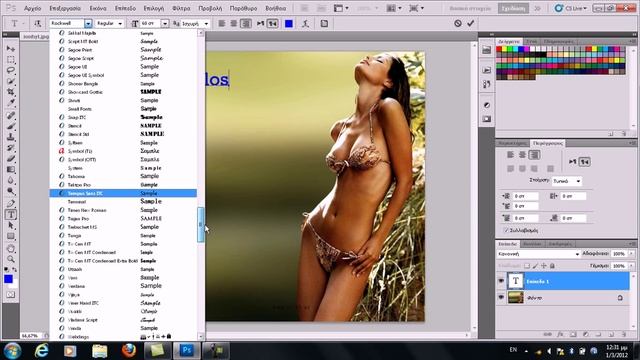Toggle text orientation in options bar
This screenshot has width=640, height=360.
coord(38,24)
